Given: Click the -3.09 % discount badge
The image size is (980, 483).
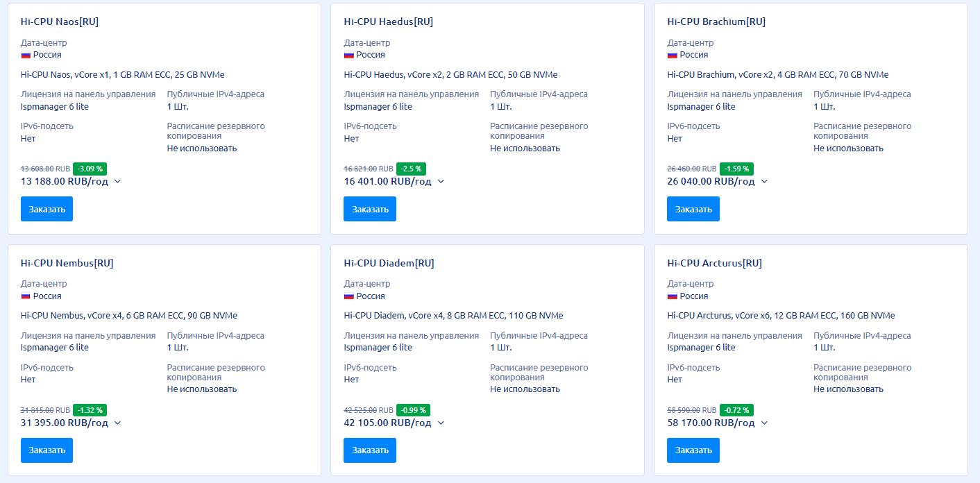Looking at the screenshot, I should click(90, 169).
